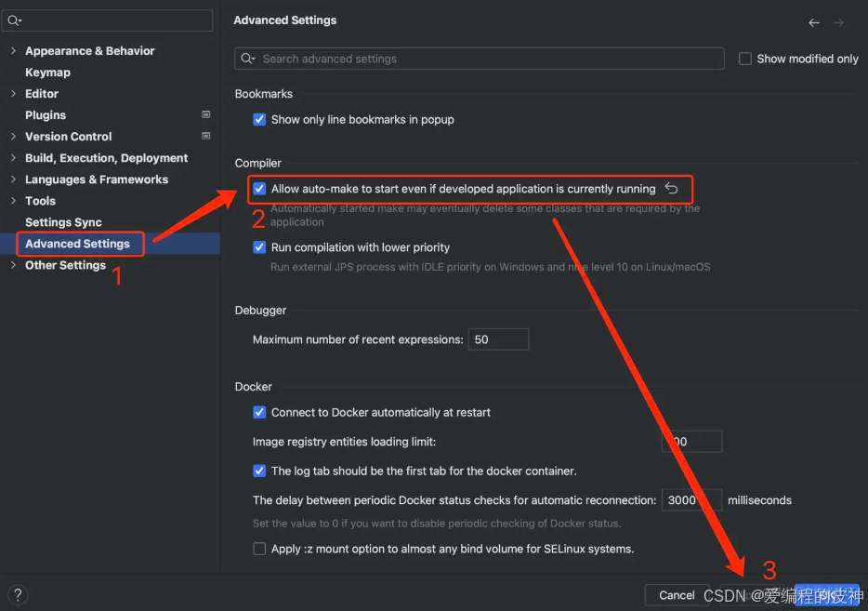Click the badge icon beside Version Control
The width and height of the screenshot is (868, 611).
(x=205, y=136)
